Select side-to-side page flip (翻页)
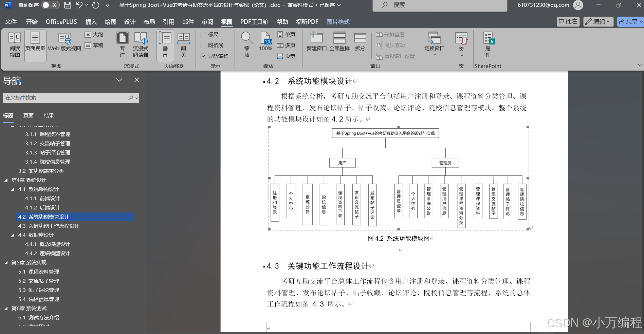644x334 pixels. (x=183, y=45)
